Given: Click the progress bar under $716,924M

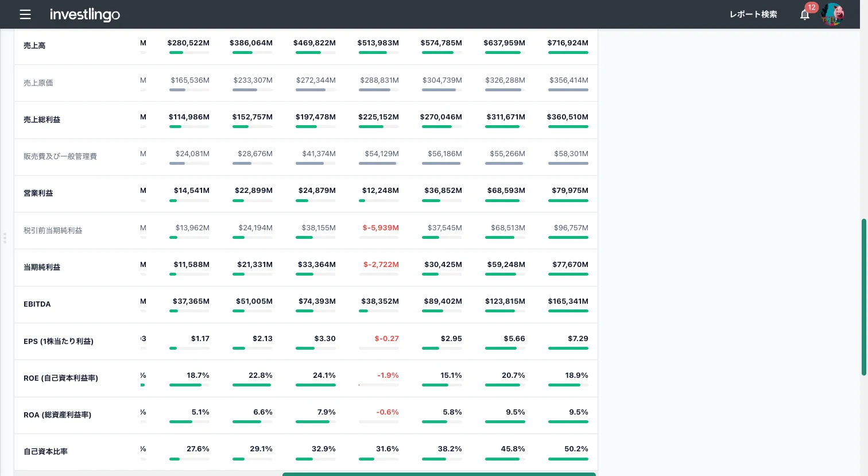Looking at the screenshot, I should pos(568,53).
